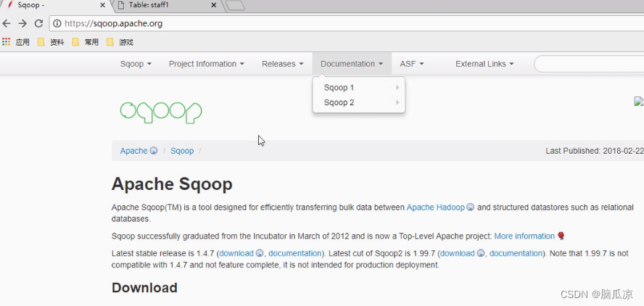This screenshot has height=306, width=644.
Task: Click the Download section heading
Action: tap(144, 288)
